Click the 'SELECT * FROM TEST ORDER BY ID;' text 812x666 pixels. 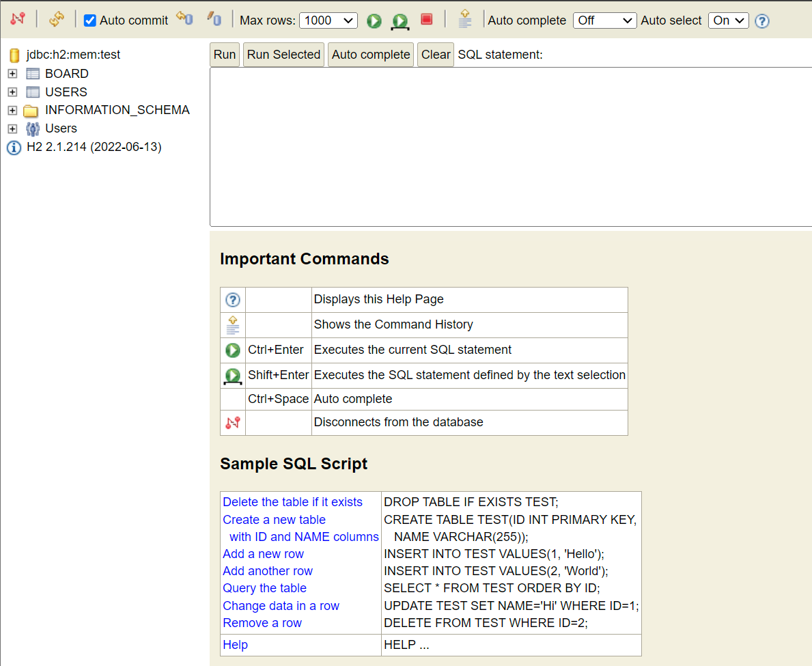point(492,588)
